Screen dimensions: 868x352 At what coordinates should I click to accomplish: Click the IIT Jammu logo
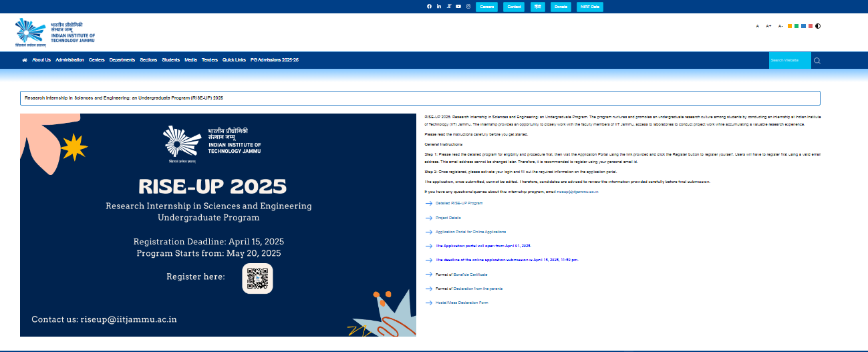click(55, 32)
